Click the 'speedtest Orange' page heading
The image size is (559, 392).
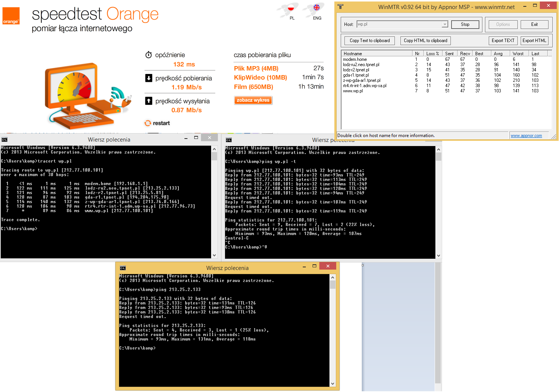pyautogui.click(x=95, y=14)
